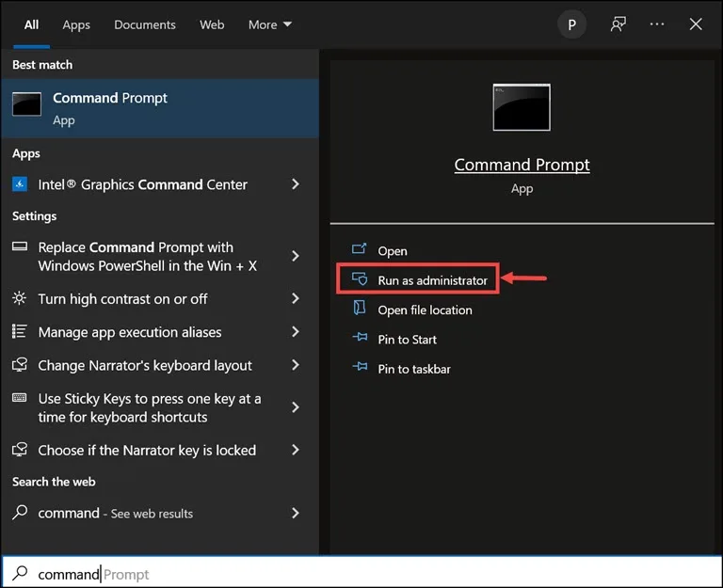Viewport: 723px width, 588px height.
Task: Click the list icon for app execution aliases
Action: [x=20, y=331]
